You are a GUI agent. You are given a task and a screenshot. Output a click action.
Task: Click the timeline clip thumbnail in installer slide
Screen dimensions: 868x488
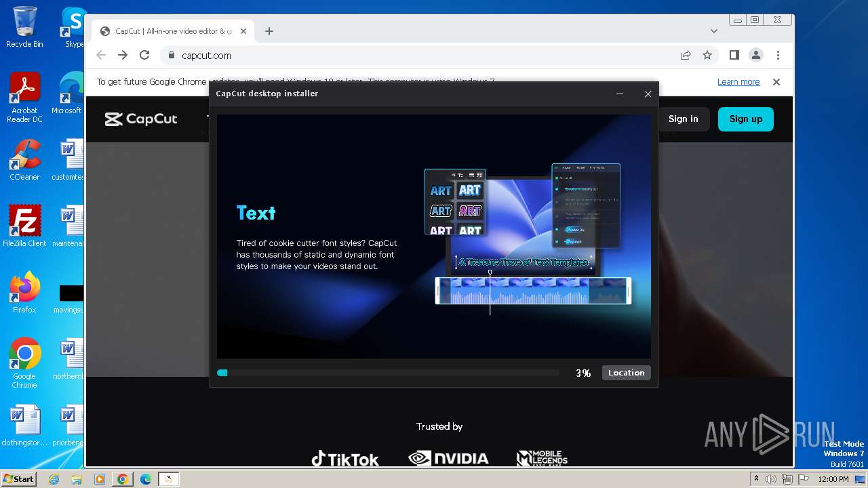click(533, 291)
